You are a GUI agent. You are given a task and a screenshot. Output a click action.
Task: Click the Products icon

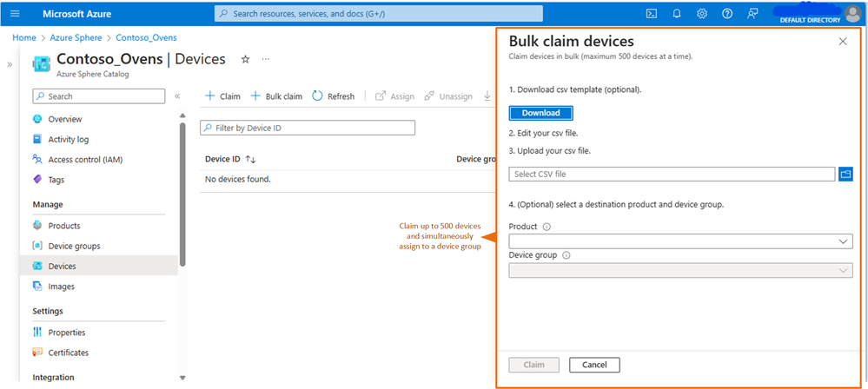click(x=37, y=226)
